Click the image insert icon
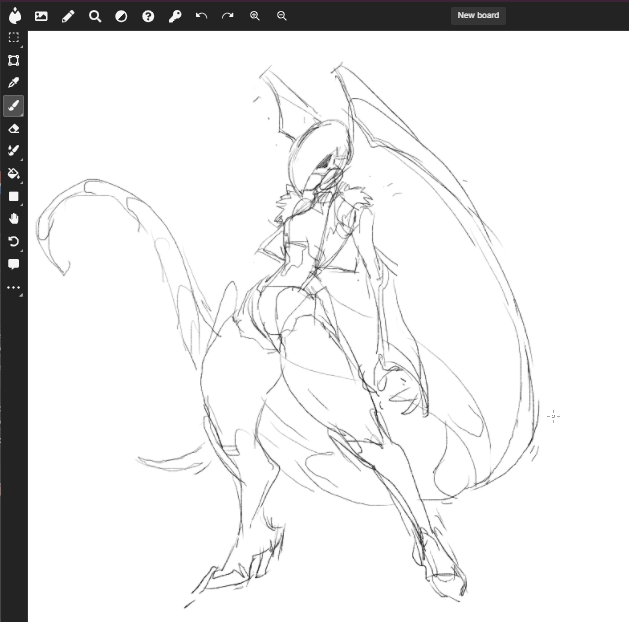This screenshot has height=622, width=629. pos(41,16)
